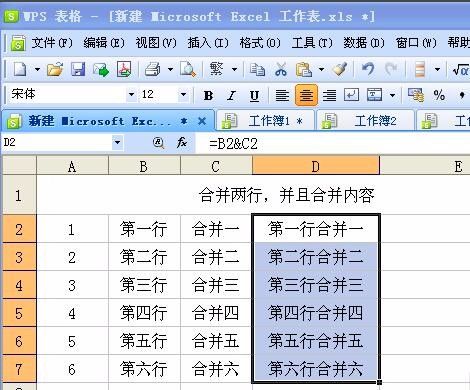The image size is (470, 390).
Task: Toggle Underline formatting
Action: tap(254, 96)
